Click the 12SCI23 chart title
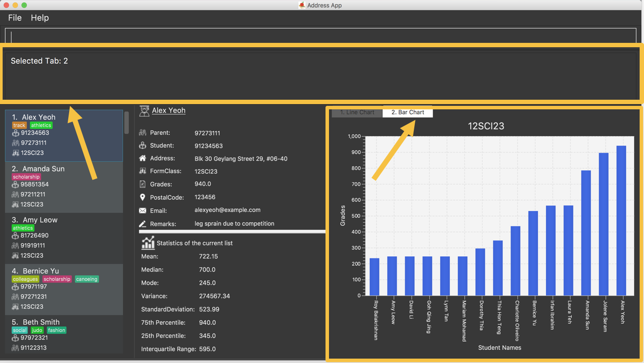The image size is (644, 363). pos(486,126)
